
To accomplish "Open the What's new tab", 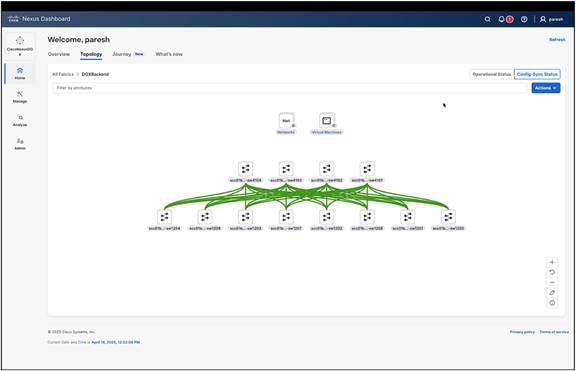I will coord(169,54).
